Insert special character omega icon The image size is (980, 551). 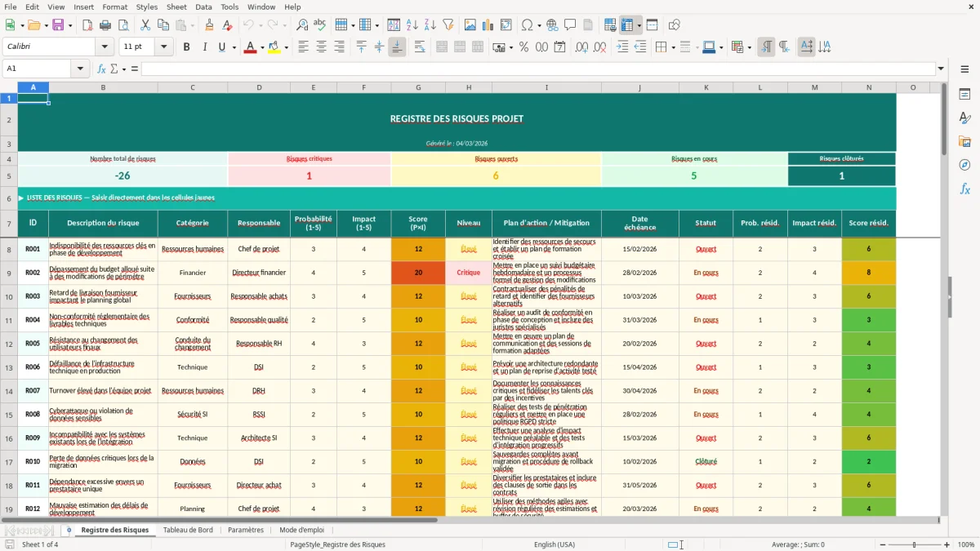[x=527, y=25]
